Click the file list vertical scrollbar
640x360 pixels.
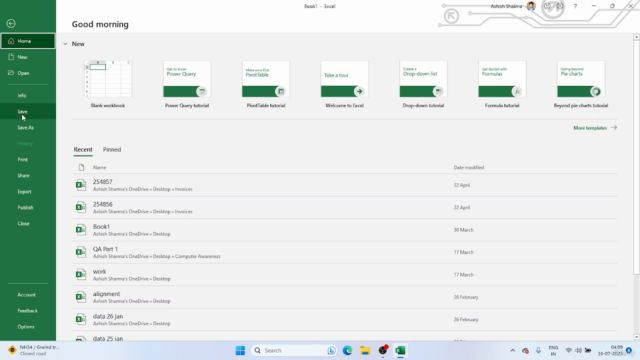coord(636,157)
